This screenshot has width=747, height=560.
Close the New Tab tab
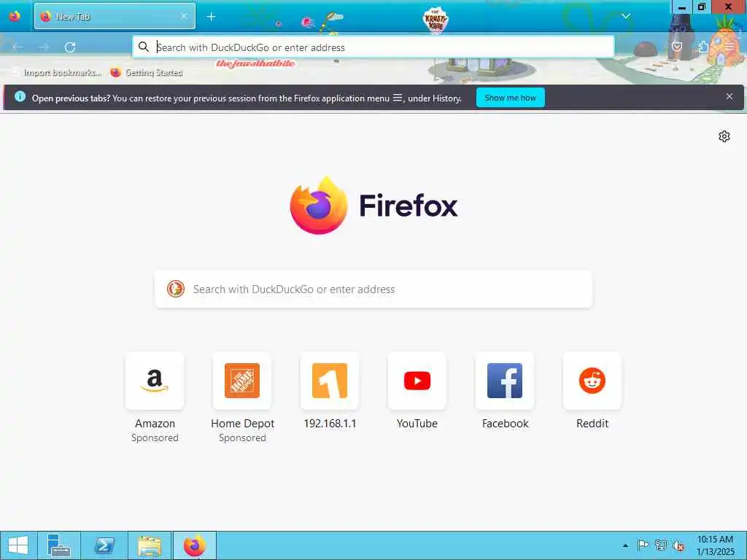coord(183,16)
